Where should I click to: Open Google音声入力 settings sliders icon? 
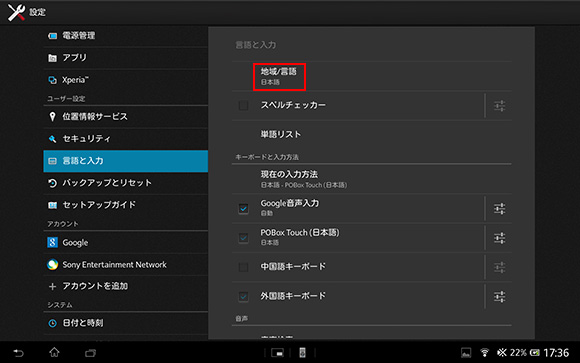[x=499, y=209]
